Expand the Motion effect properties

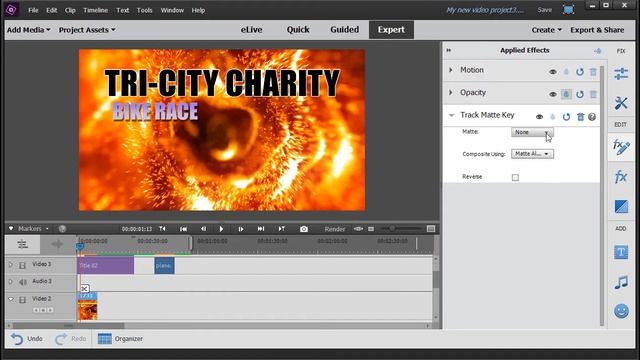[451, 70]
